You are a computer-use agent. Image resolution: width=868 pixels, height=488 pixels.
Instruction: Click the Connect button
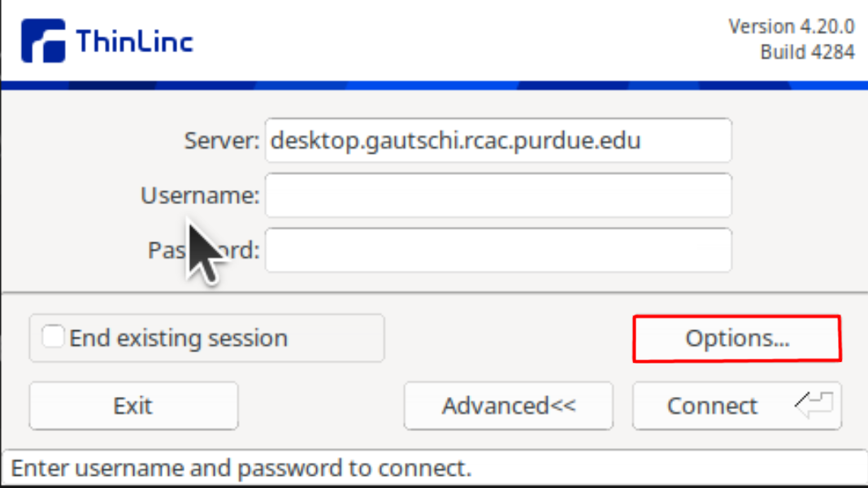click(x=737, y=406)
